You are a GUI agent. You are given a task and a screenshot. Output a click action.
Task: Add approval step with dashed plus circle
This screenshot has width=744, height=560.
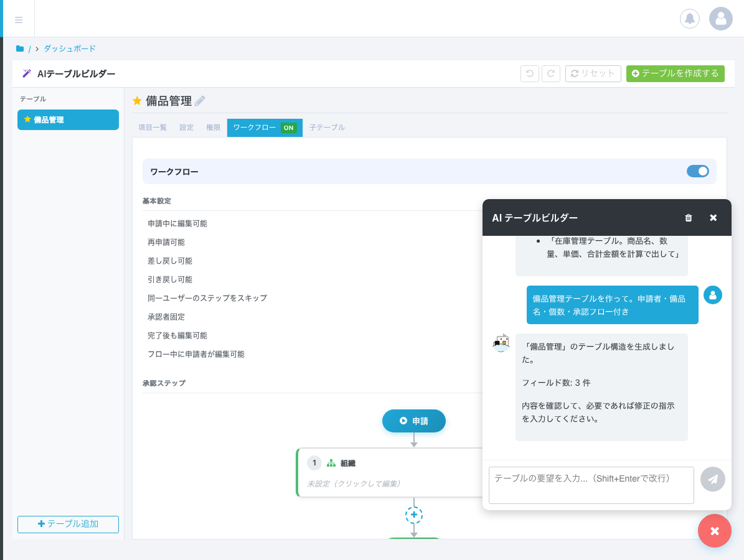click(x=414, y=515)
